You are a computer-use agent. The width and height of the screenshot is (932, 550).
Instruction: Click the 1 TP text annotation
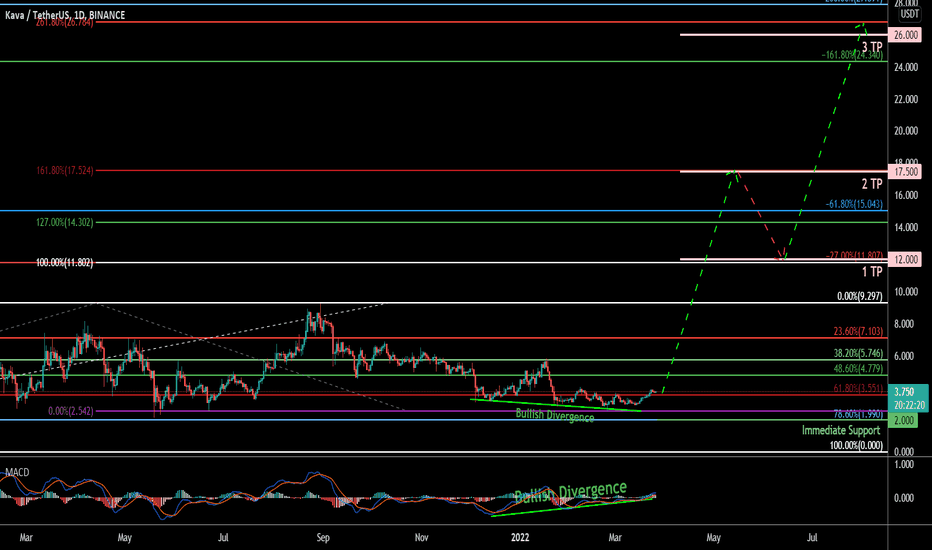[x=872, y=272]
